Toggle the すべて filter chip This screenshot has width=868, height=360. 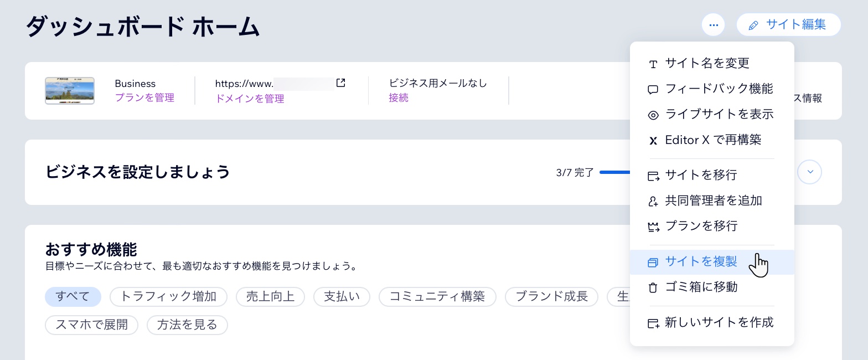coord(73,296)
